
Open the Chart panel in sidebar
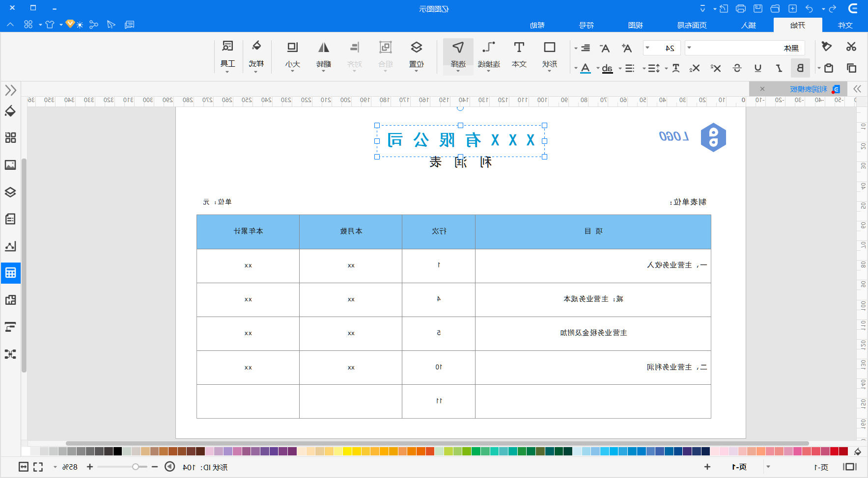click(10, 246)
